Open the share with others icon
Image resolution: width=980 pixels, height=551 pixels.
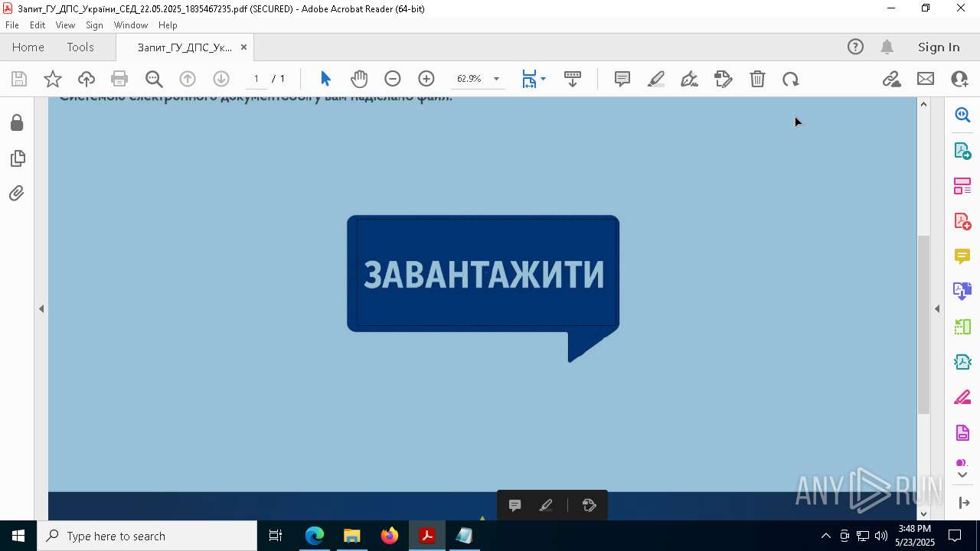click(x=959, y=79)
